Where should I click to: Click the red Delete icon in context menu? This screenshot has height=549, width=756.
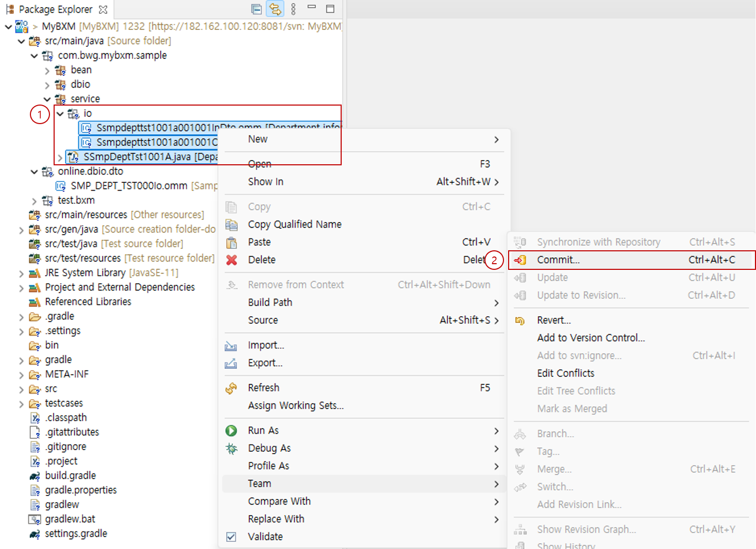[x=231, y=260]
